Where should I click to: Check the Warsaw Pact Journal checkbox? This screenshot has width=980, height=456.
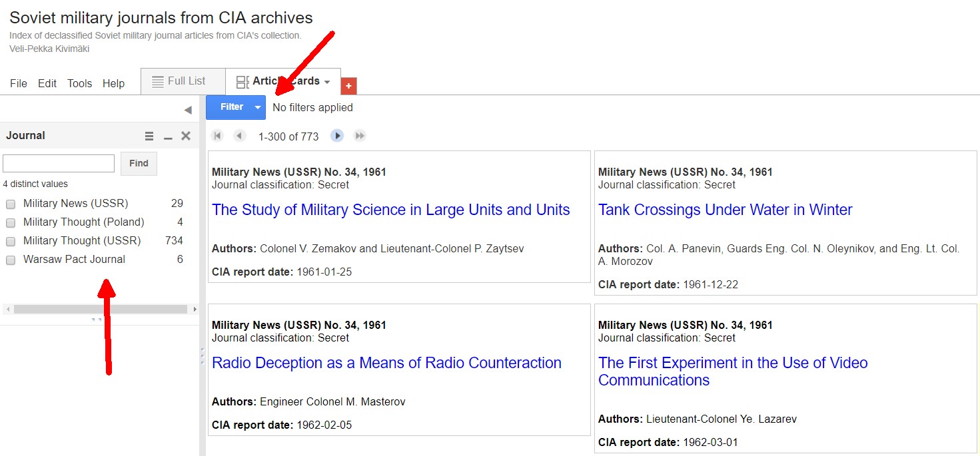click(x=11, y=260)
